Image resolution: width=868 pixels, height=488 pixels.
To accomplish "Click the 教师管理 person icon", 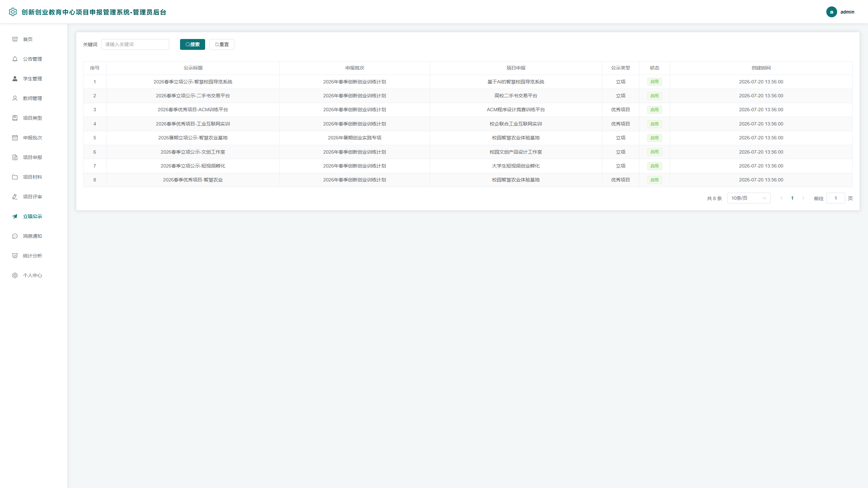I will [15, 98].
